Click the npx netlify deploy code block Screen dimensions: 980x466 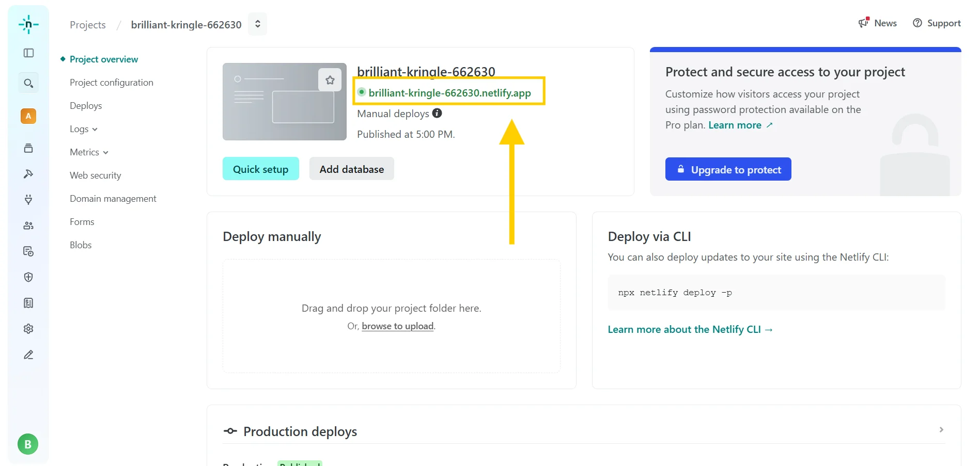click(776, 293)
